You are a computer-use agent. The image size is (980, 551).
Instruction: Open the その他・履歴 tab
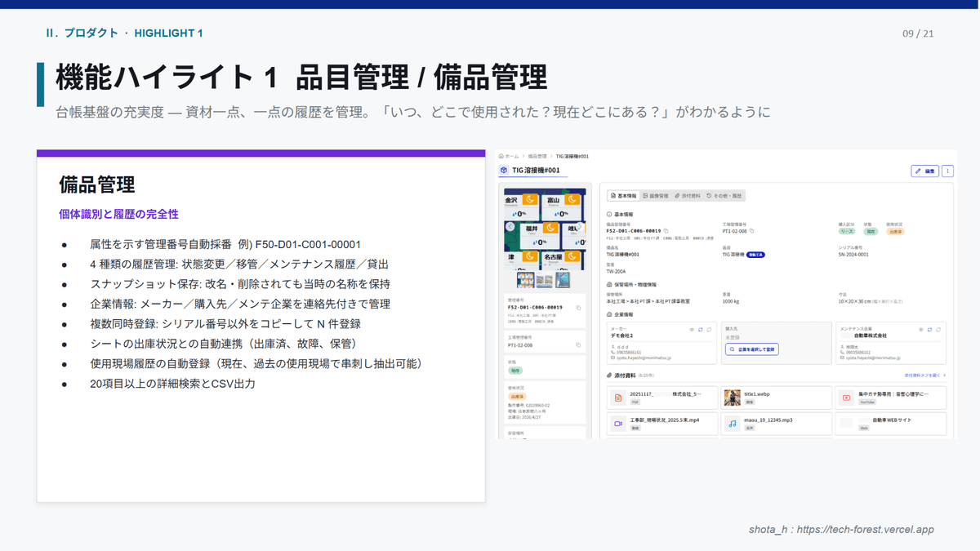(726, 194)
